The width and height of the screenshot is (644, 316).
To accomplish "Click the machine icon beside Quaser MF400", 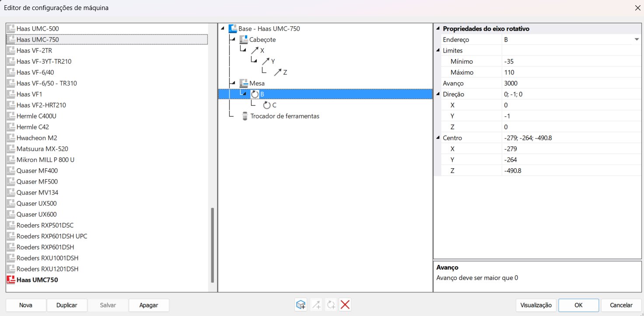I will (11, 170).
